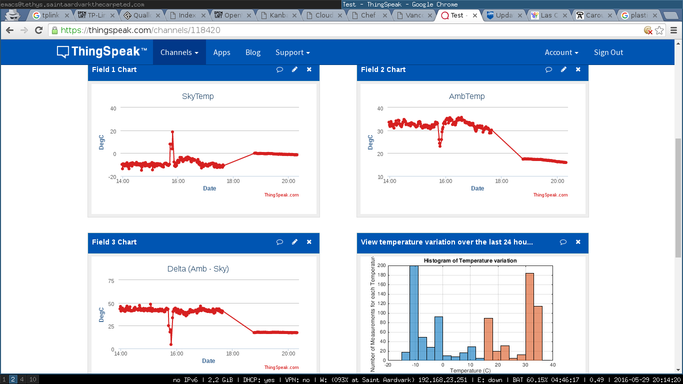
Task: Close the Field 1 Chart panel
Action: 309,70
